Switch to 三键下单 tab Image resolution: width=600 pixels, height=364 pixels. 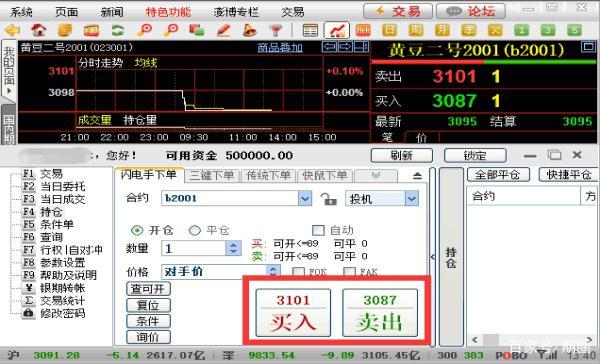[x=212, y=176]
